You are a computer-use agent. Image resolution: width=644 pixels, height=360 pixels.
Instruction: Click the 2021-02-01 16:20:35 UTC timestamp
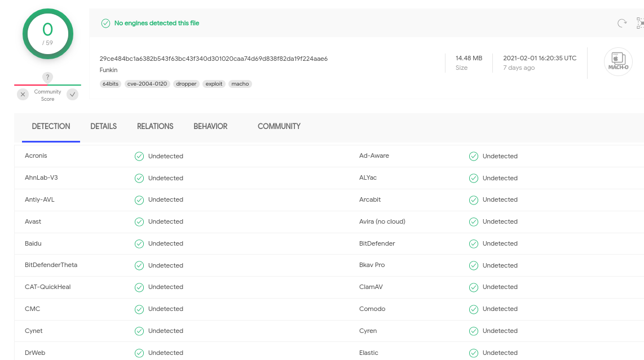(x=540, y=58)
